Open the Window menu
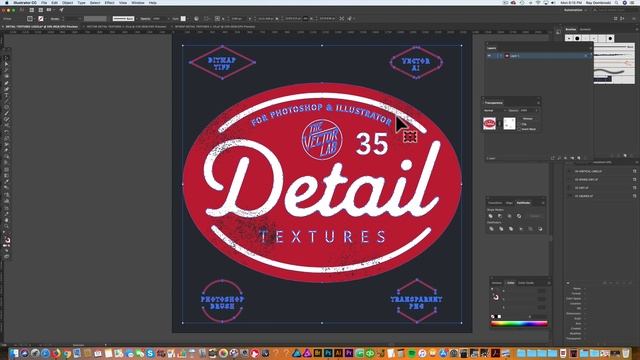Screen dimensions: 640x360 click(x=138, y=2)
